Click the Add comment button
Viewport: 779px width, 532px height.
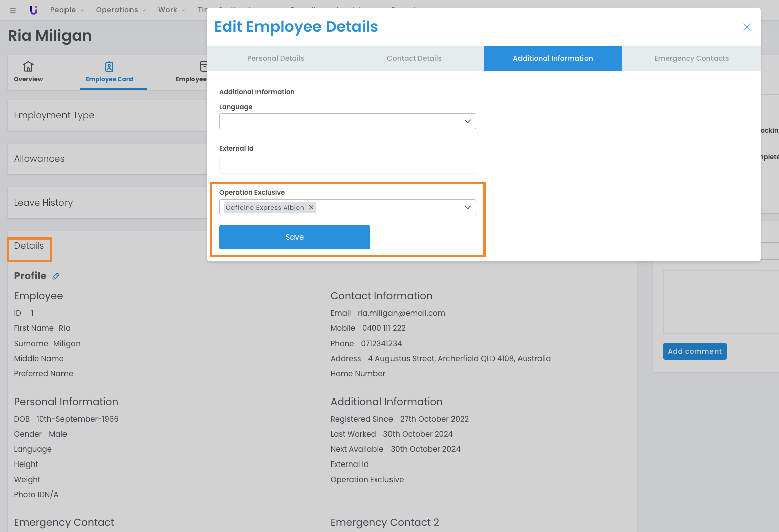pyautogui.click(x=694, y=351)
